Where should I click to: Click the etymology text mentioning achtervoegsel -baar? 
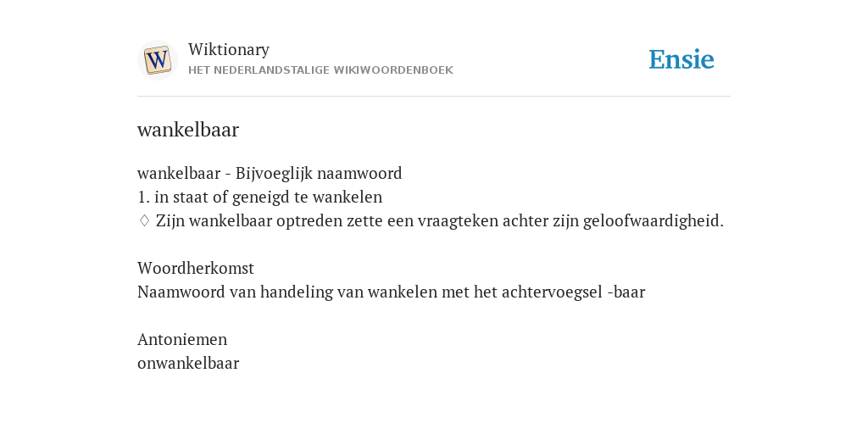[x=392, y=292]
